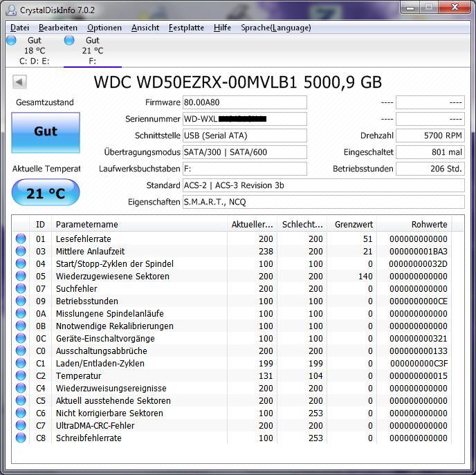Screen dimensions: 476x475
Task: Click status orb for Start/Stopp-Zyklen der Spindel
Action: pyautogui.click(x=21, y=263)
